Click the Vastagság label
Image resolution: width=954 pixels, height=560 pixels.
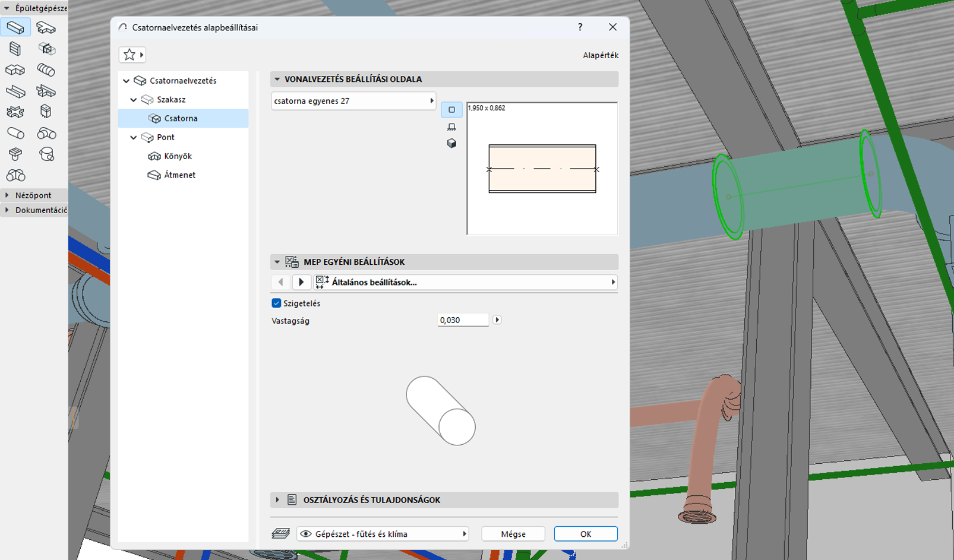coord(290,321)
